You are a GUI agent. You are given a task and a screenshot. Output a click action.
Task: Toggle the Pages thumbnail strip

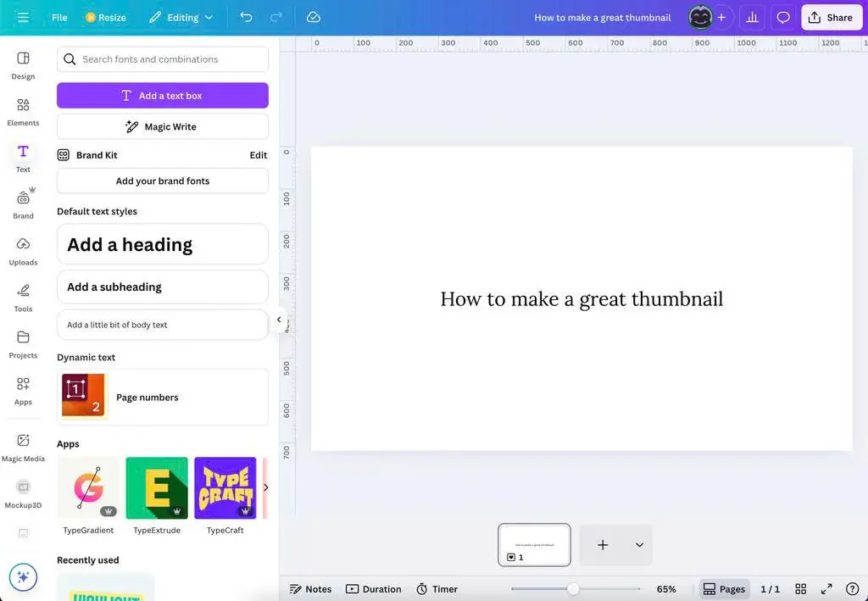[724, 589]
